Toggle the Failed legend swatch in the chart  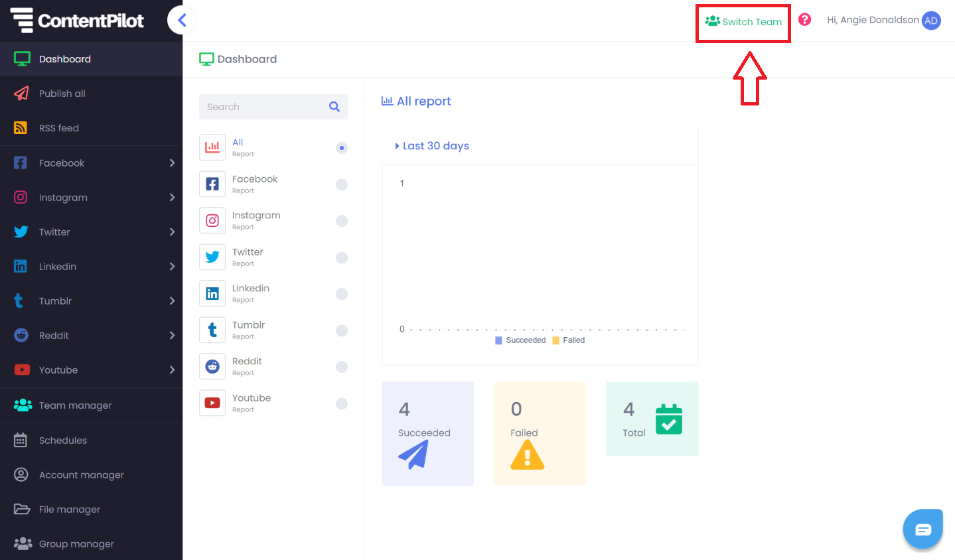(x=556, y=340)
